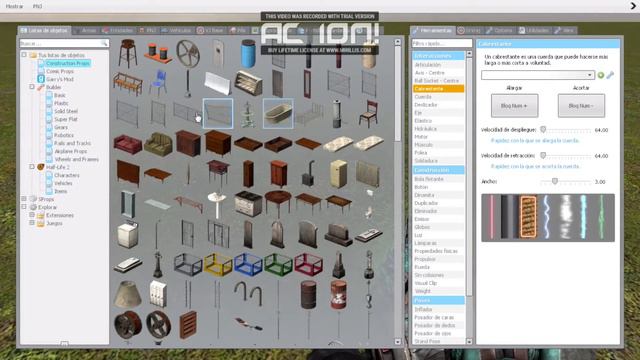Spawn the blue plastic chair prop
Screen dimensions: 640x360
(x=158, y=83)
